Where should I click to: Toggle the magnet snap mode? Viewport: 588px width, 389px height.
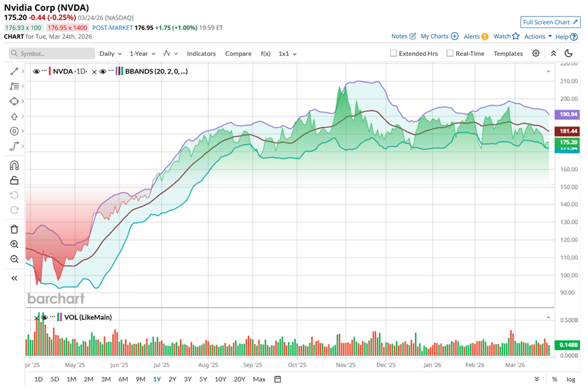(14, 166)
